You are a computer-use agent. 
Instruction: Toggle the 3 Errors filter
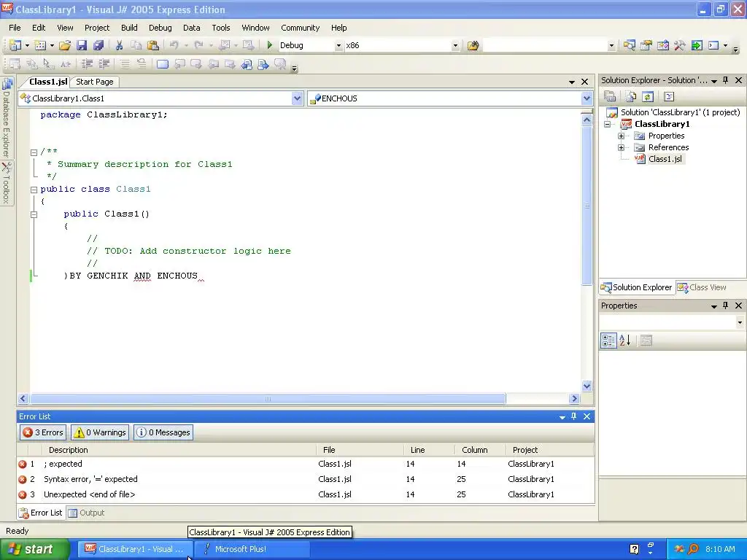(43, 432)
